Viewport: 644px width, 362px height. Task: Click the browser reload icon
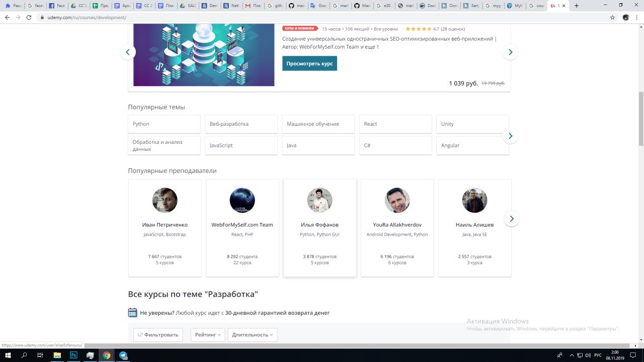tap(29, 17)
